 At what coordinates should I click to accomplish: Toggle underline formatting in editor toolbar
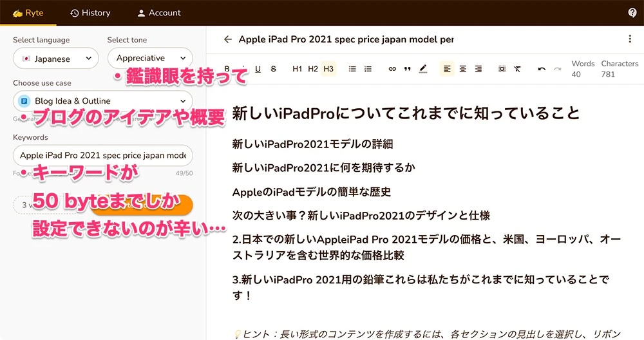click(258, 69)
